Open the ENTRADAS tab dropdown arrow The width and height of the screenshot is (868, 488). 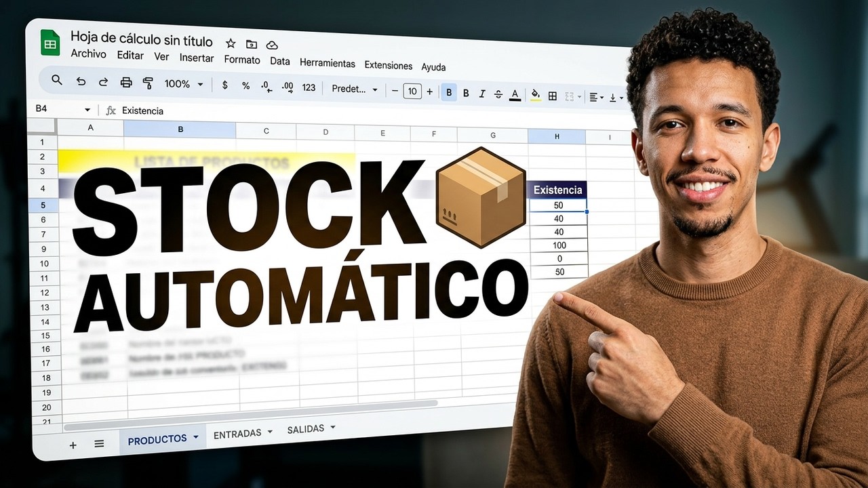coord(270,431)
